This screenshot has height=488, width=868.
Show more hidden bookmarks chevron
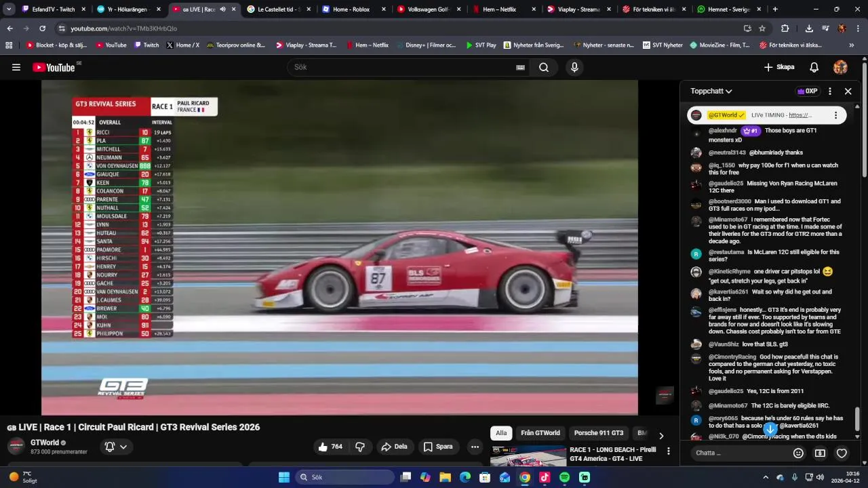pyautogui.click(x=852, y=45)
